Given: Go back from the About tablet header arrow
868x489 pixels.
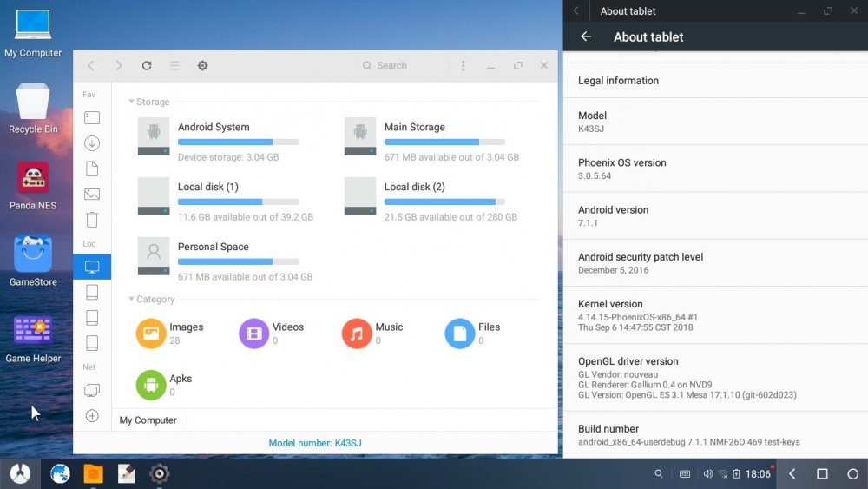Looking at the screenshot, I should [586, 36].
